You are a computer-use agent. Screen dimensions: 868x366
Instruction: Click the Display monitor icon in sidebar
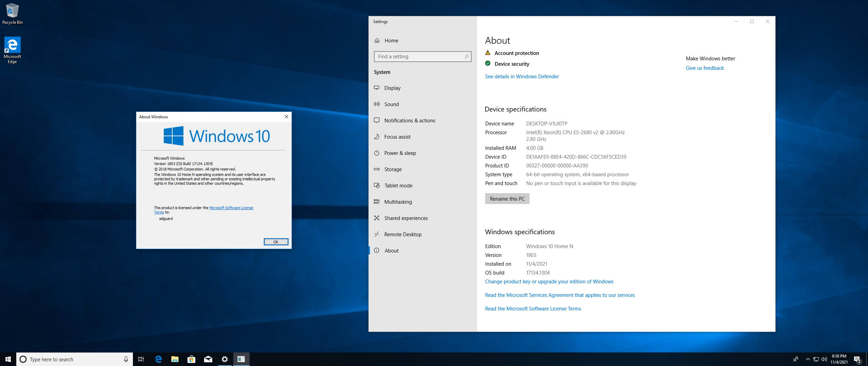pos(377,88)
